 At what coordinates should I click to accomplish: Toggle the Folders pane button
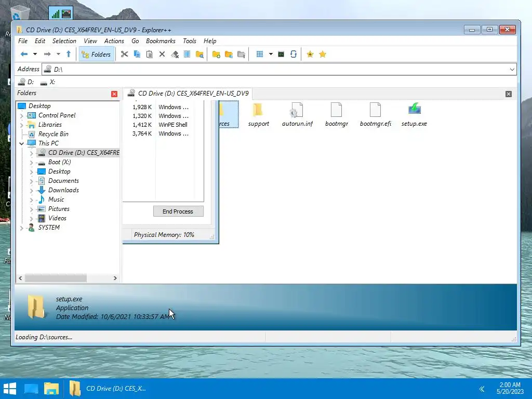click(x=96, y=54)
